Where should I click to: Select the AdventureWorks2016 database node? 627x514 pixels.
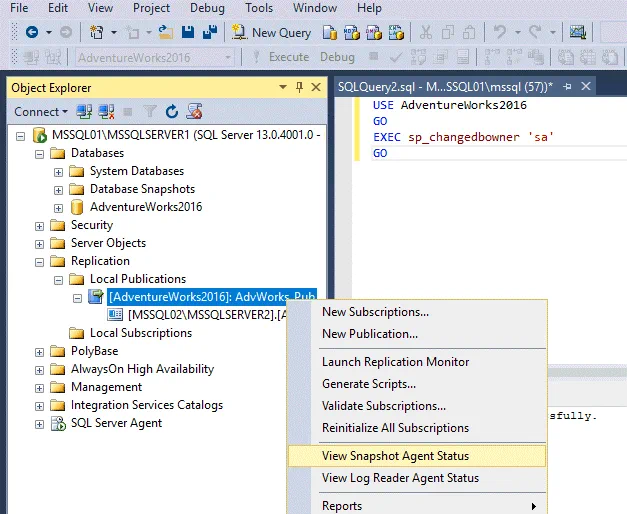click(x=145, y=207)
